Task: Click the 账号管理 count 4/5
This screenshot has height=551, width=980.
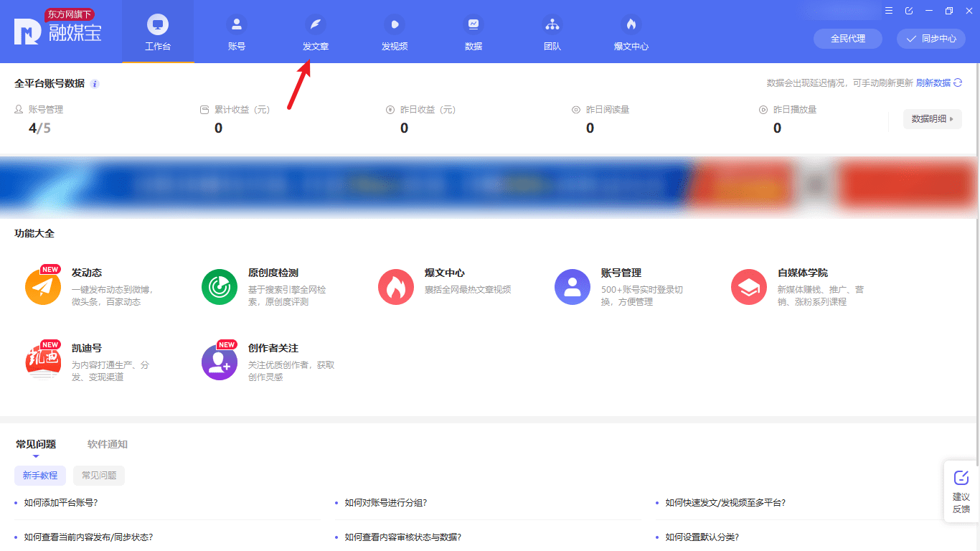Action: click(39, 128)
